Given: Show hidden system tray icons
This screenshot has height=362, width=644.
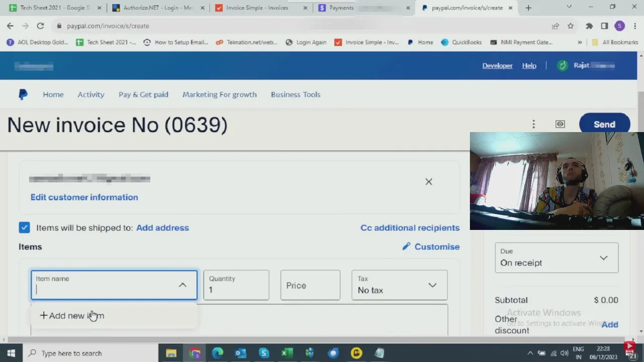Looking at the screenshot, I should (530, 353).
